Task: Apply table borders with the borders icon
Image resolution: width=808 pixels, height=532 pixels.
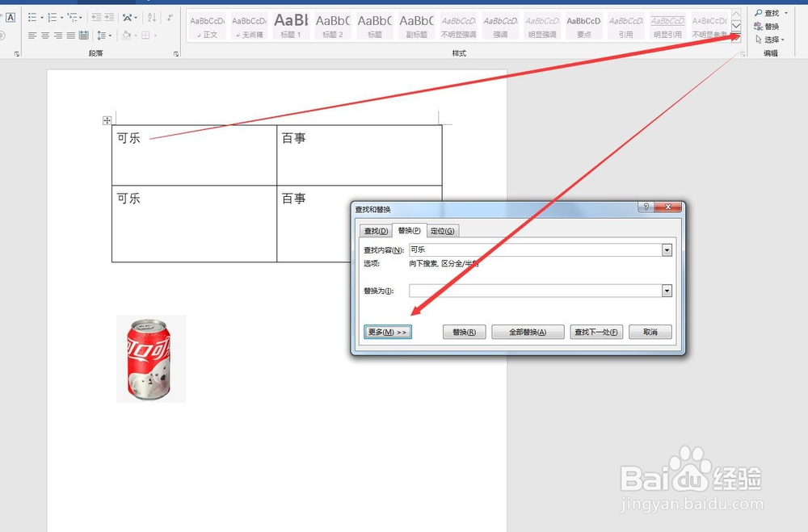Action: 145,36
